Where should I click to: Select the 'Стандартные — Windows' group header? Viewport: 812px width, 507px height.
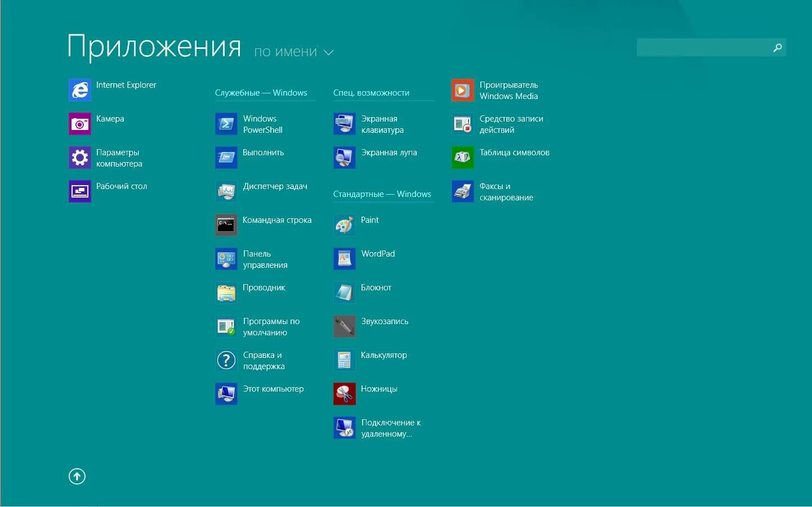pyautogui.click(x=382, y=194)
